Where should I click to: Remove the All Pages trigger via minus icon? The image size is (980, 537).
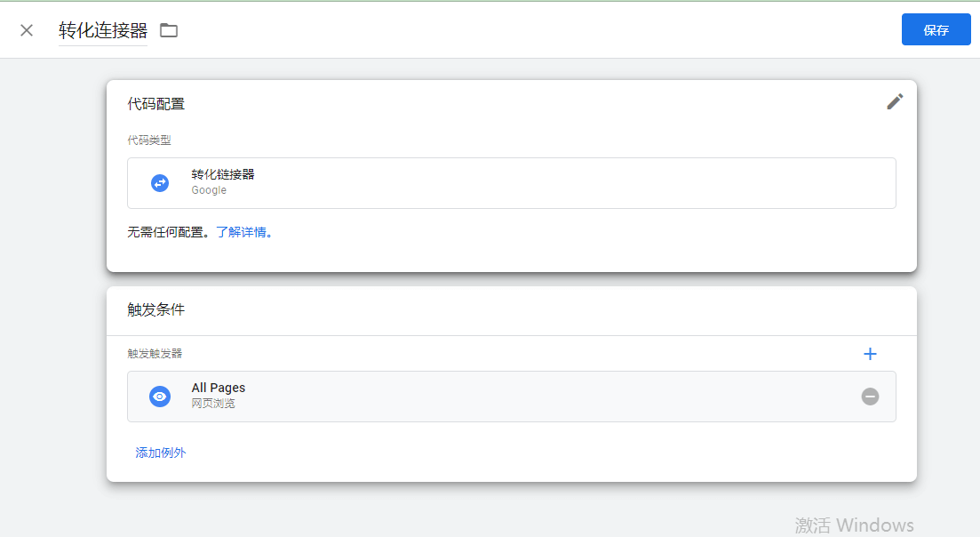click(870, 397)
